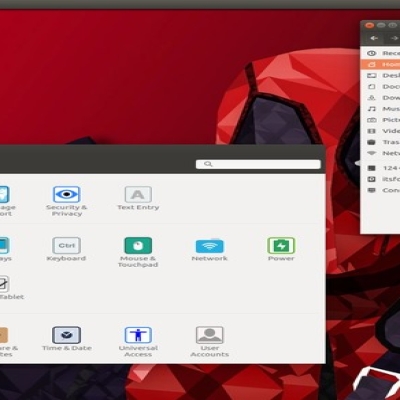Click the System Settings search field
Image resolution: width=400 pixels, height=400 pixels.
[258, 164]
